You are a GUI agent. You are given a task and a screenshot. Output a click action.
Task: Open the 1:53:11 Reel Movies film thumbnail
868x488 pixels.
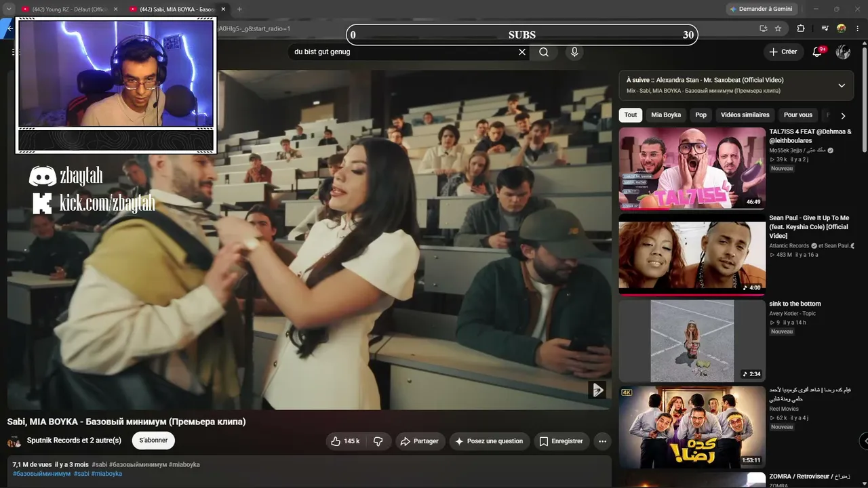(x=692, y=427)
